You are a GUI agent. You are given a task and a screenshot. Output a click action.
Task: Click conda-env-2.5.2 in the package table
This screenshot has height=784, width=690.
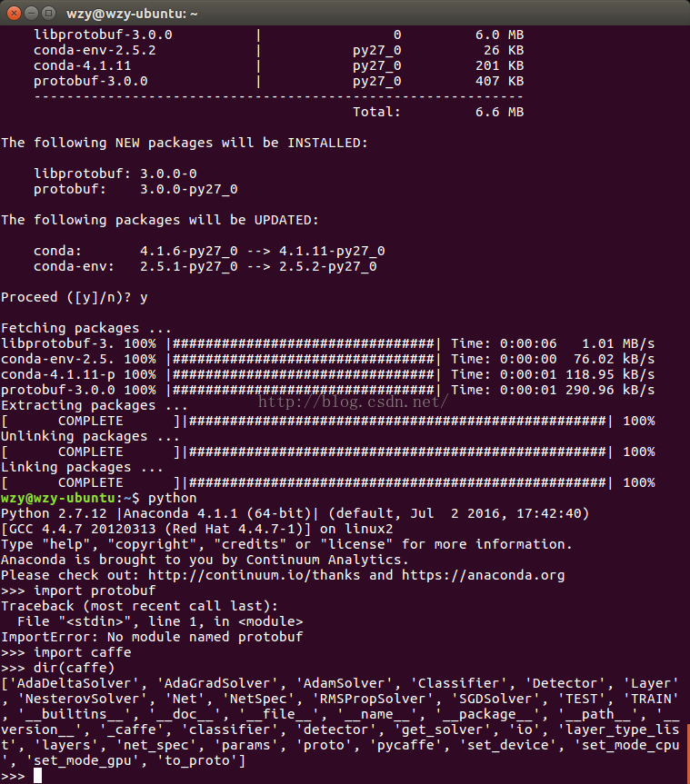(x=95, y=50)
